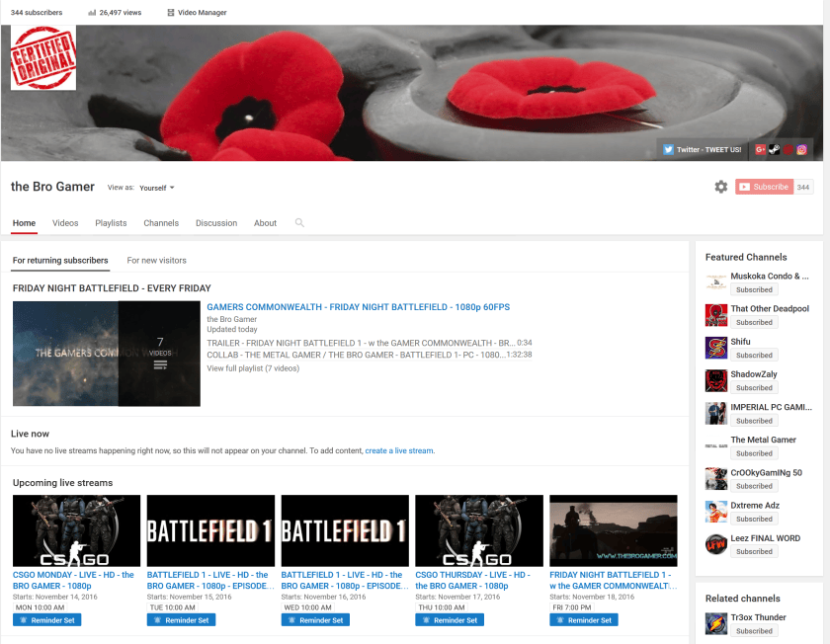Open the Steam icon link on the banner

coord(774,150)
